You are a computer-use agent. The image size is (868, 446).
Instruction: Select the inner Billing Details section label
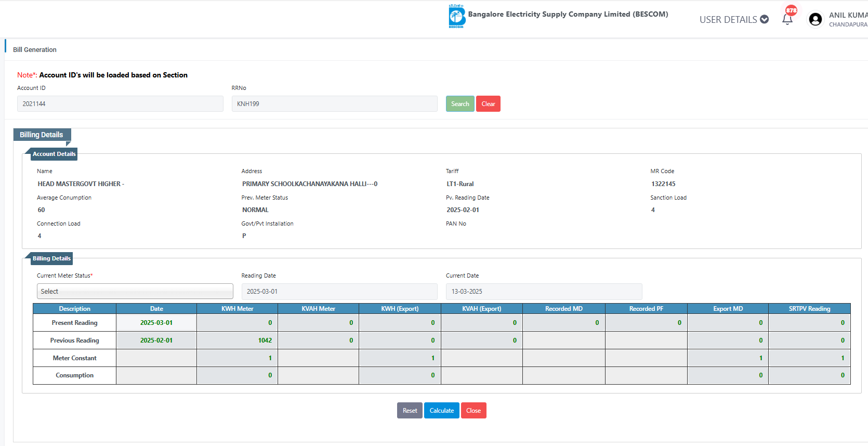click(x=51, y=258)
